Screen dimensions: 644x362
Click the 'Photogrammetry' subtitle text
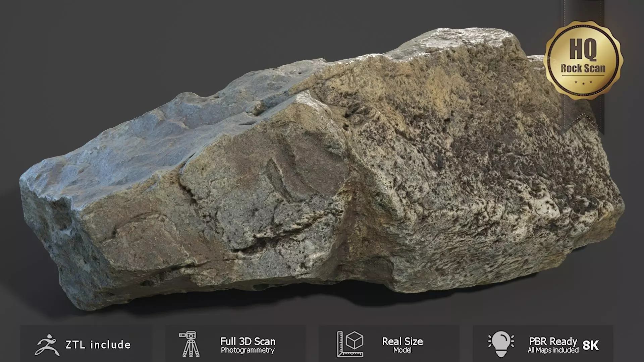click(248, 350)
